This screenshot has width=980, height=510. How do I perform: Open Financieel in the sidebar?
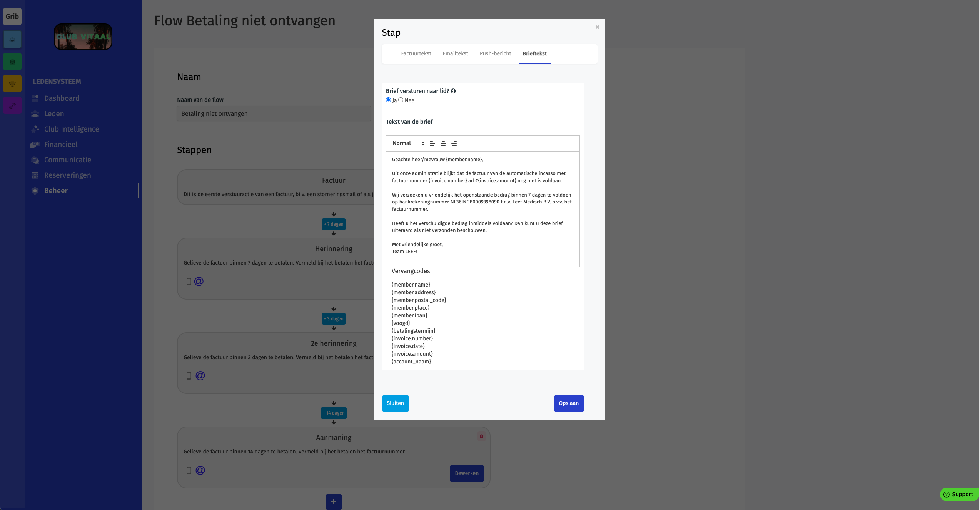(61, 145)
